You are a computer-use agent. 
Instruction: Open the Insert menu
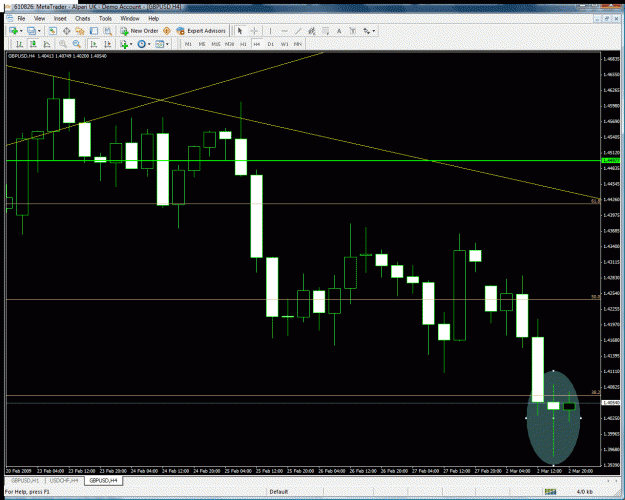pyautogui.click(x=60, y=18)
